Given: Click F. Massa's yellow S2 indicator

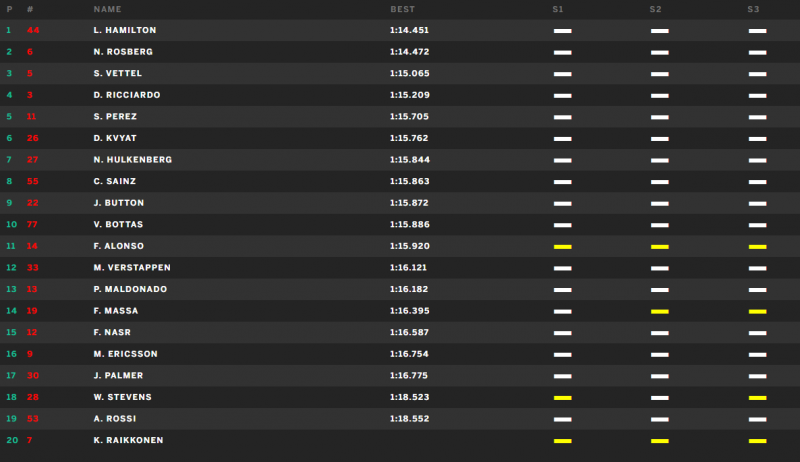Looking at the screenshot, I should click(x=660, y=312).
